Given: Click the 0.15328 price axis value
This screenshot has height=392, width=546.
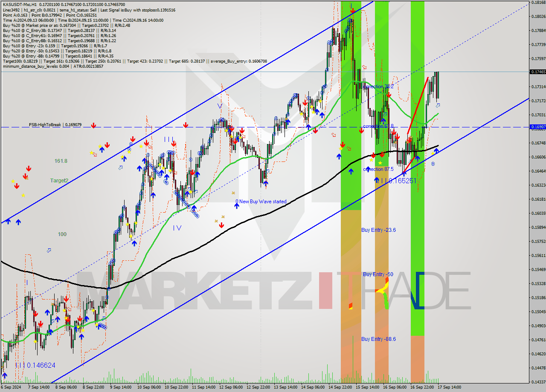Looking at the screenshot, I should (x=538, y=283).
